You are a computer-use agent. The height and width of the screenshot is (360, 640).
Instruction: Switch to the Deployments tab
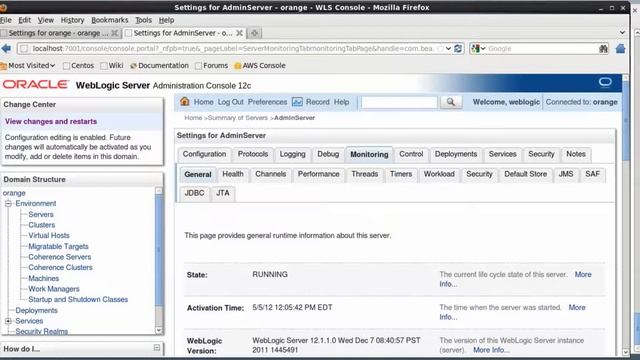[x=456, y=154]
